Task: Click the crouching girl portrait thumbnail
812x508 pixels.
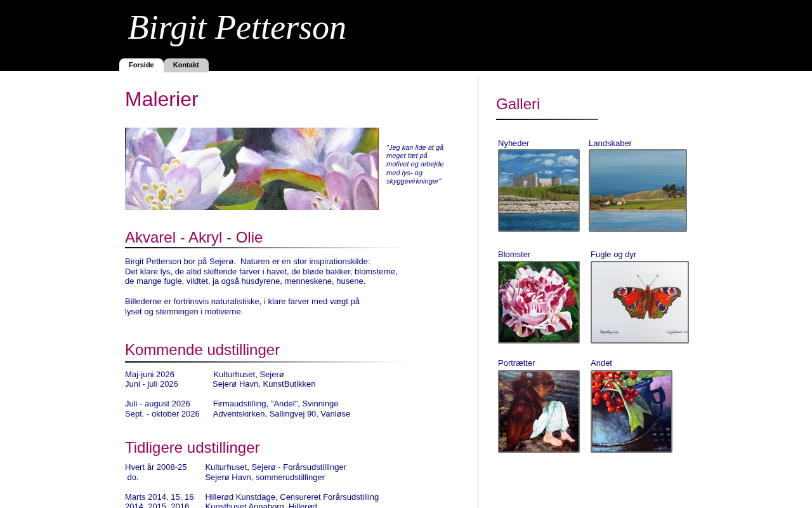Action: 539,411
